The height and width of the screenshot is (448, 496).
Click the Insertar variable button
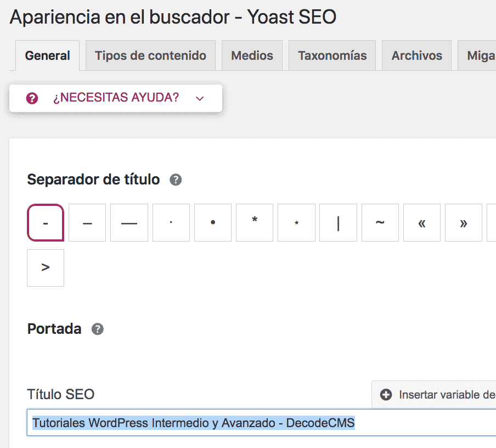tap(434, 395)
